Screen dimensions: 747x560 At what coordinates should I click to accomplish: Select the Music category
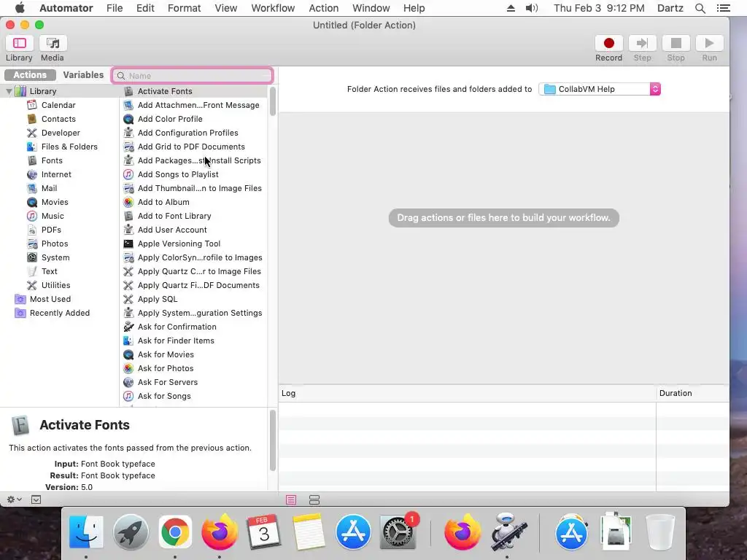(53, 216)
